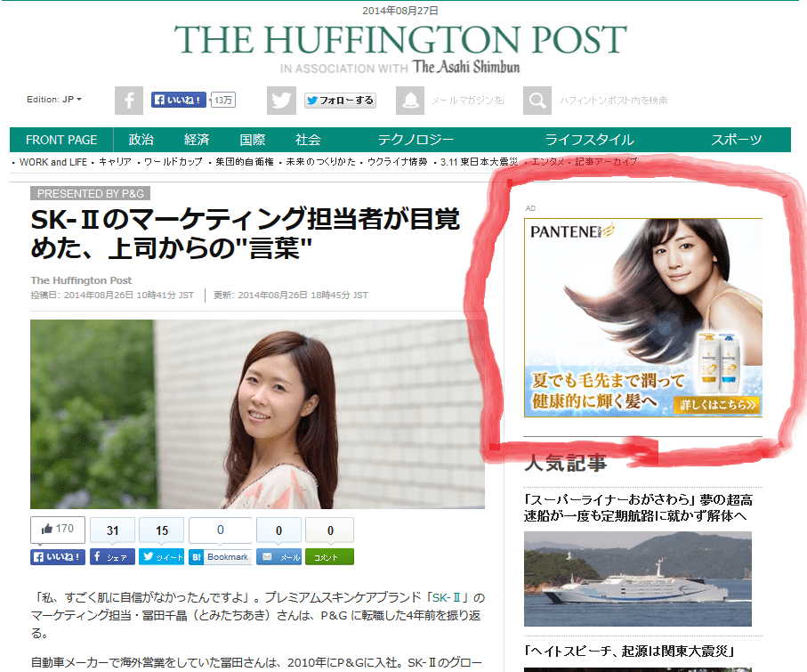The height and width of the screenshot is (672, 807).
Task: Click the The Asahi Shimbun logo text
Action: (466, 68)
